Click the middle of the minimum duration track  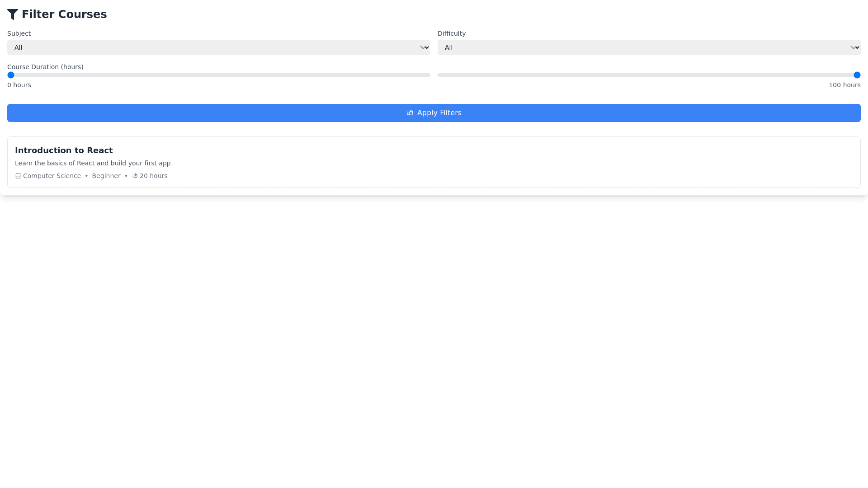coord(219,75)
